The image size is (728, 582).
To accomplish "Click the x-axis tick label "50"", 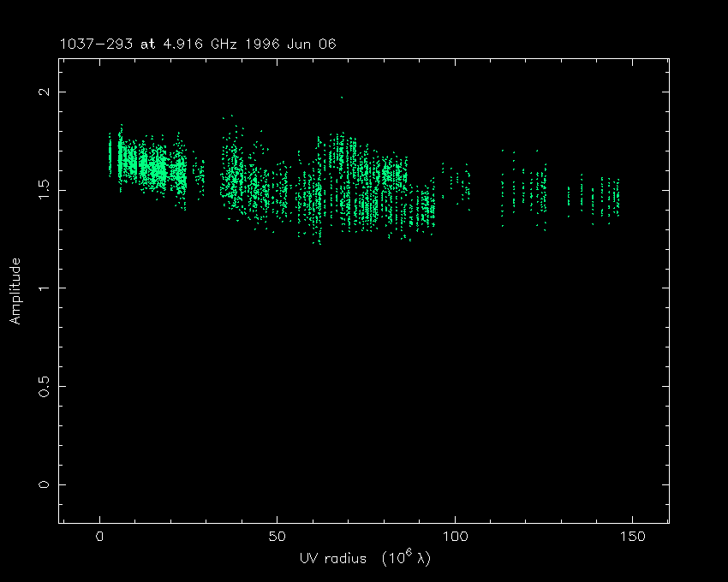I will coord(277,537).
